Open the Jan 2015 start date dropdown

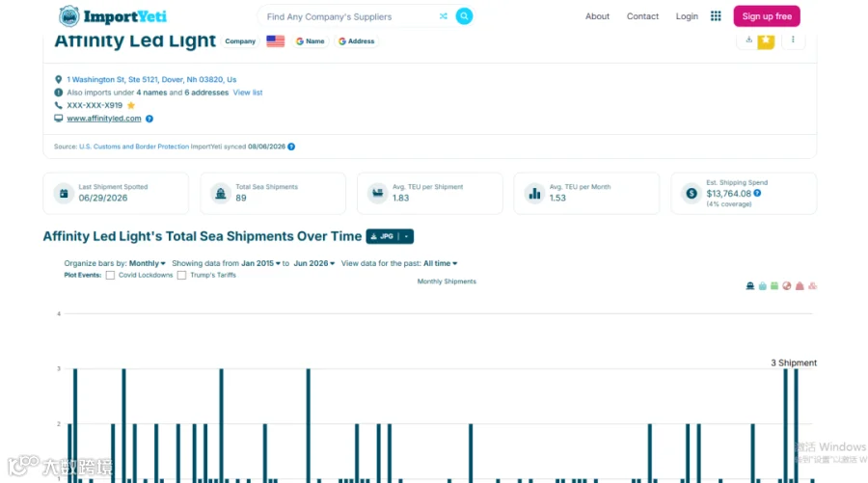point(260,263)
